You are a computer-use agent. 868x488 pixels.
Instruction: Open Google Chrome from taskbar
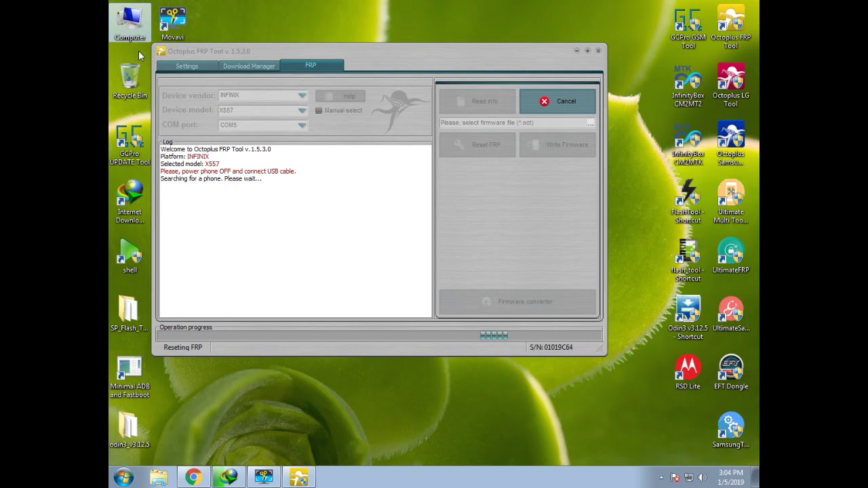click(193, 477)
